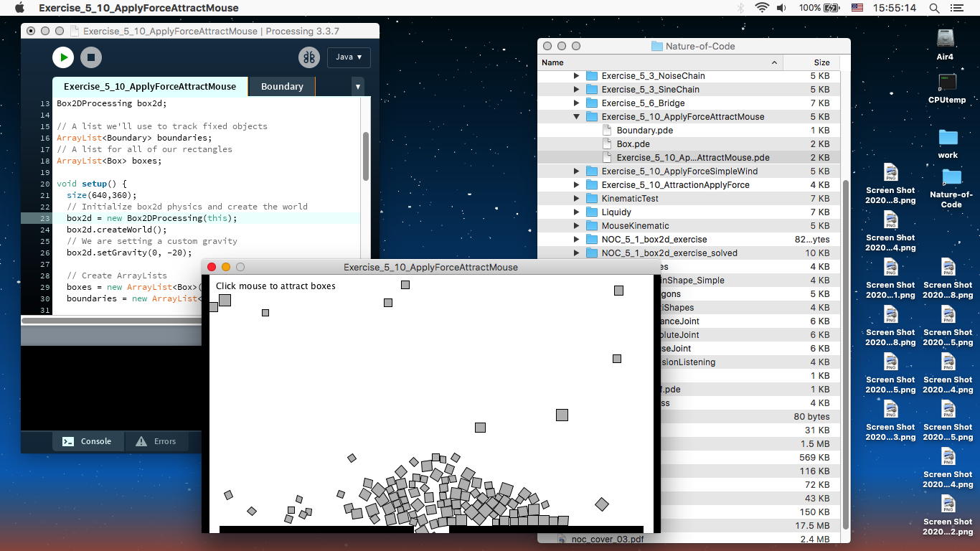The height and width of the screenshot is (551, 980).
Task: Stop the running Processing sketch
Action: (x=90, y=57)
